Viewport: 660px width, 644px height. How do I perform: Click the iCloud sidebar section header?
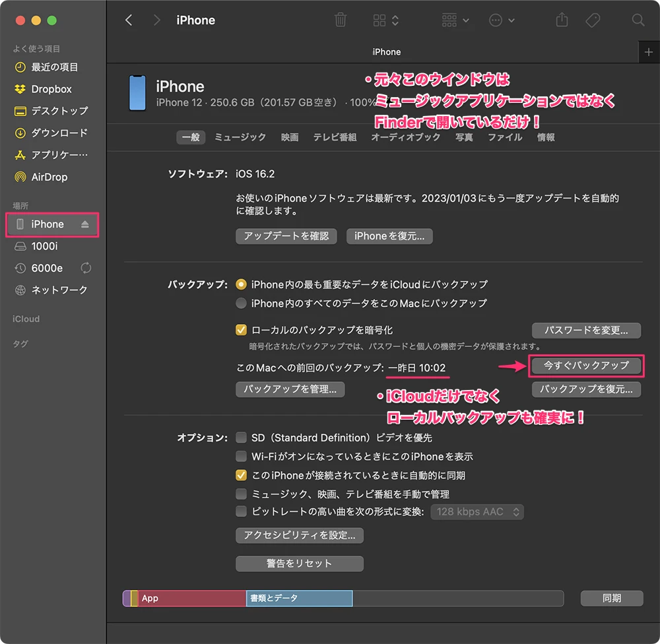coord(26,319)
